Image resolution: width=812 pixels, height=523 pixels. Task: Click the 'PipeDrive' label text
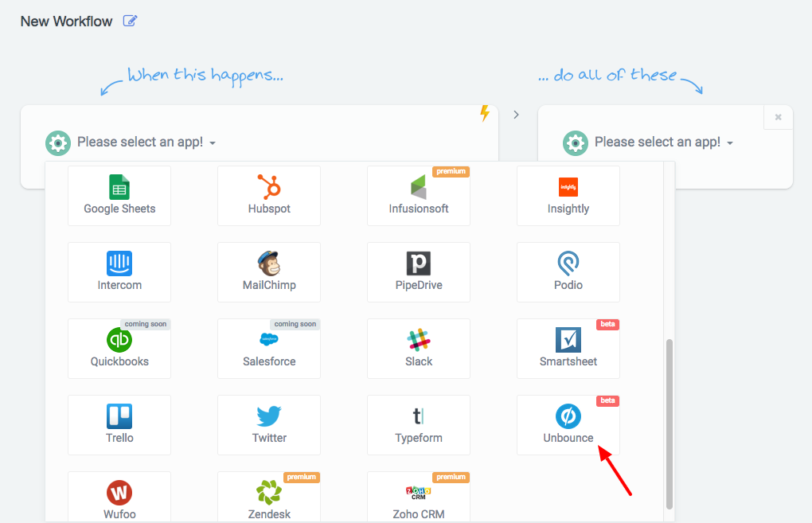[419, 285]
